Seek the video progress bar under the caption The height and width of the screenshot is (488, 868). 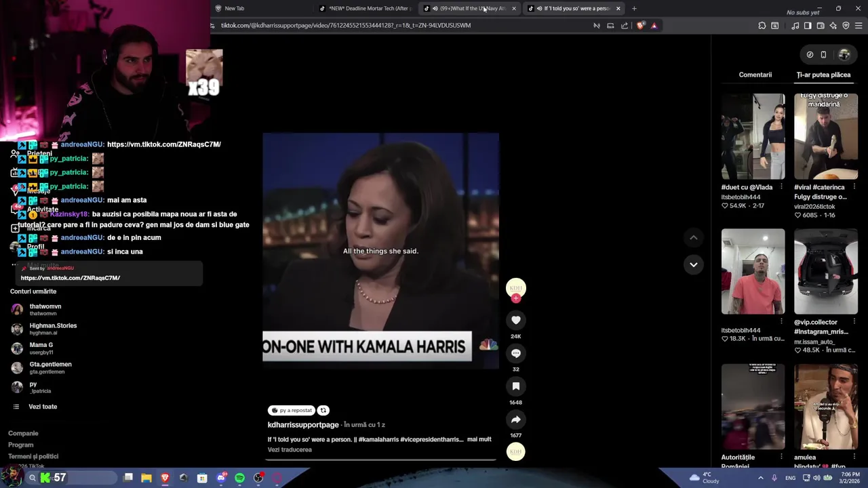pos(380,460)
